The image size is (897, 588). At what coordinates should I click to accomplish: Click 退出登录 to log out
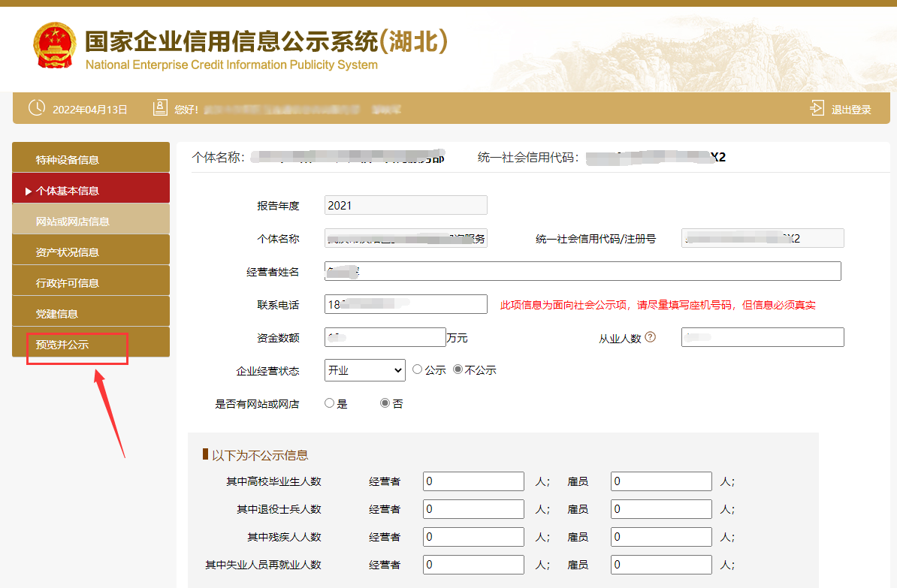[851, 108]
